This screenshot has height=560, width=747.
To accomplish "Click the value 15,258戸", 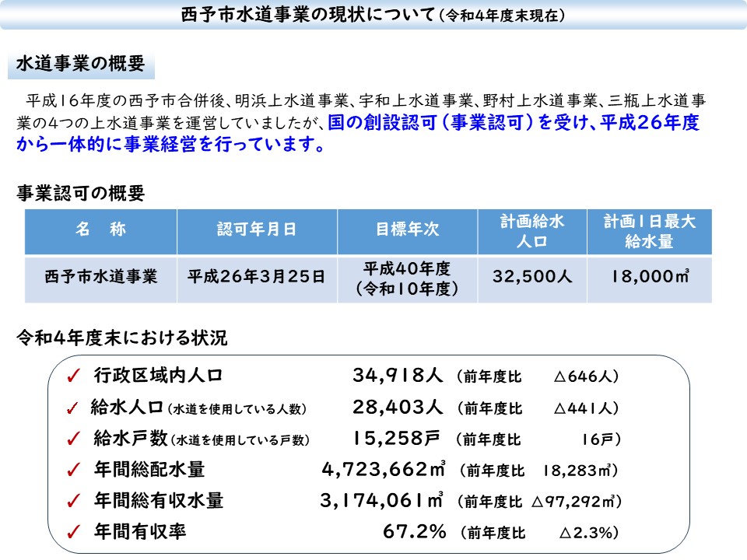I will [x=396, y=439].
